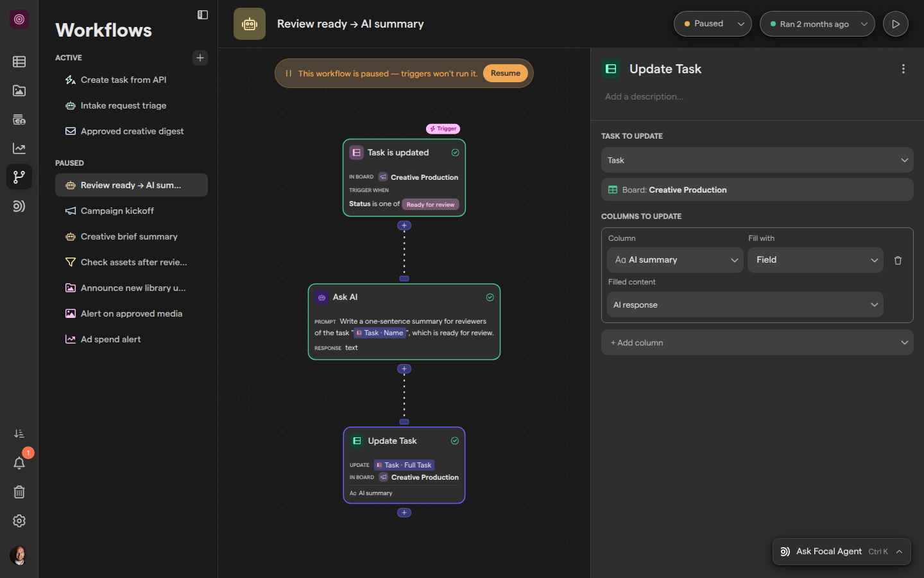Viewport: 924px width, 578px height.
Task: Select Campaign kickoff workflow
Action: click(132, 211)
